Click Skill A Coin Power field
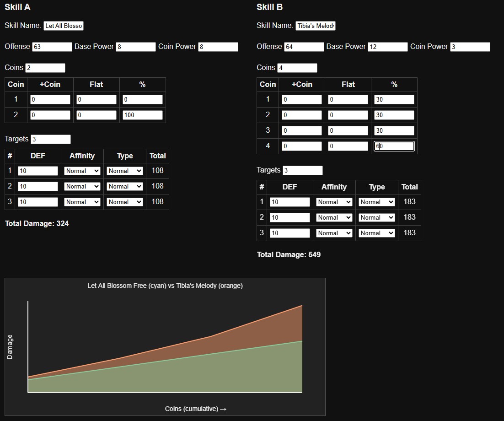The width and height of the screenshot is (504, 421). coord(218,47)
